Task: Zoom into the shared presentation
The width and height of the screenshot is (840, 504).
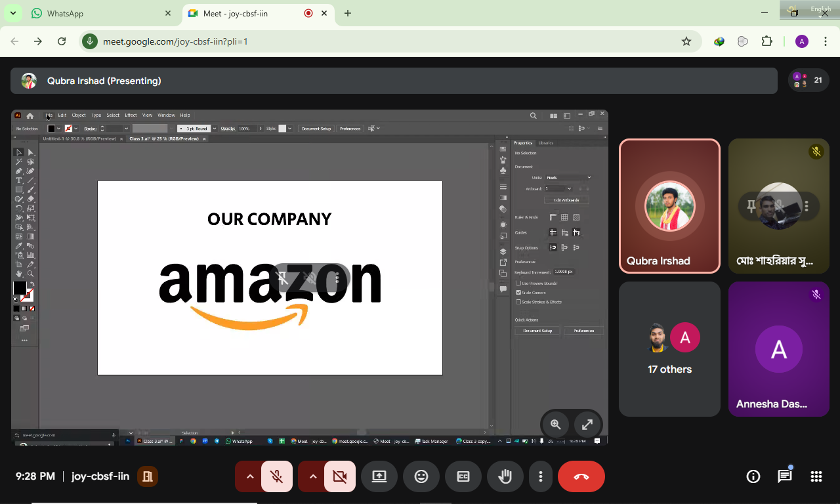Action: point(556,424)
